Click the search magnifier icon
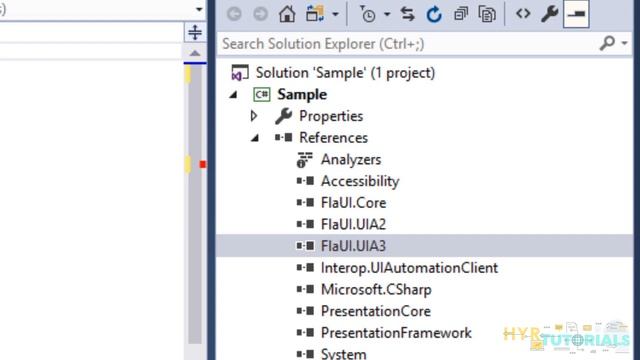 (607, 43)
